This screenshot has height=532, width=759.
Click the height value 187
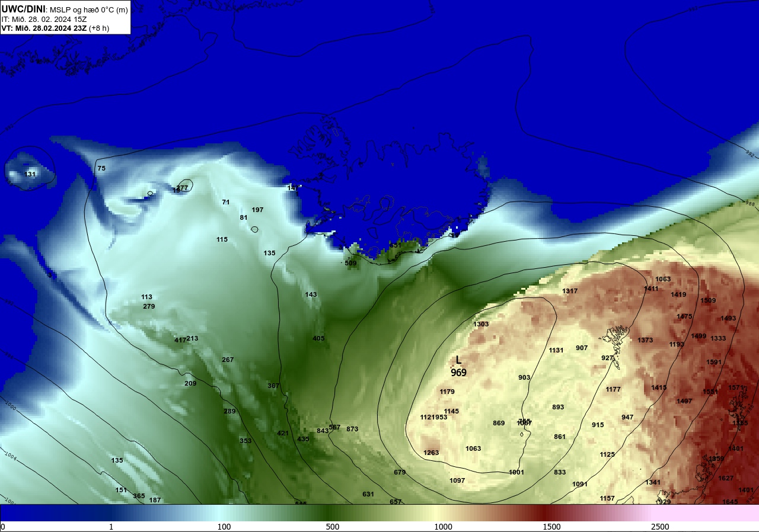tap(155, 500)
